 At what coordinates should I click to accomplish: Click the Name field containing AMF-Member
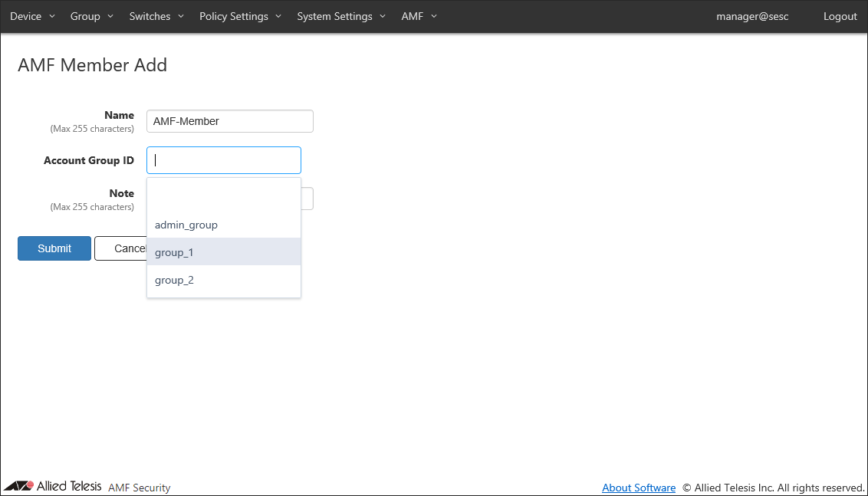click(x=229, y=121)
